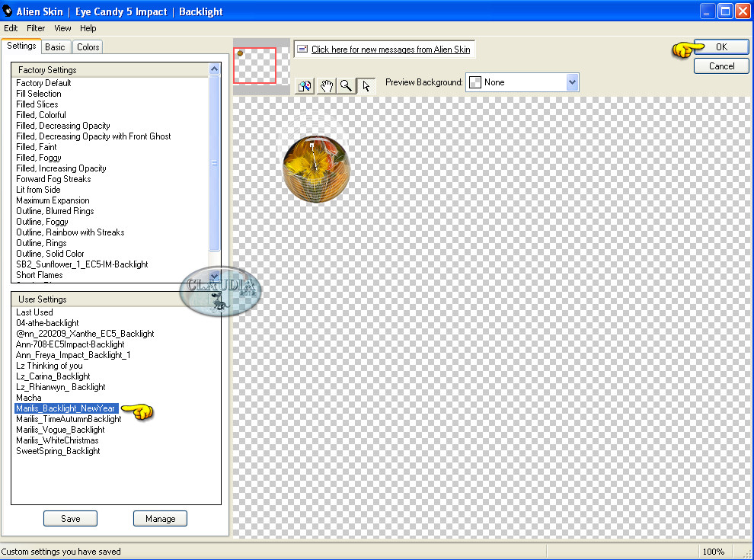Select Ann_Freya_Impact_Backlight_1 user setting

[73, 354]
